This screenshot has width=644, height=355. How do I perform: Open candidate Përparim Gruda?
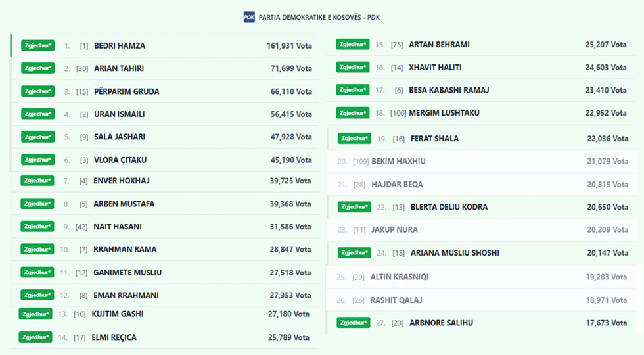tap(127, 91)
